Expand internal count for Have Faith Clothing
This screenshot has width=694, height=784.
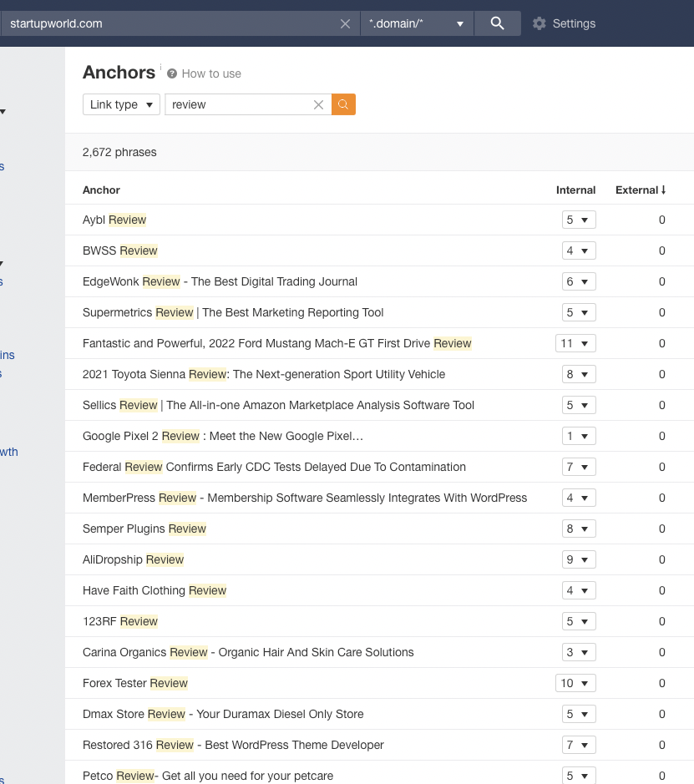tap(579, 590)
